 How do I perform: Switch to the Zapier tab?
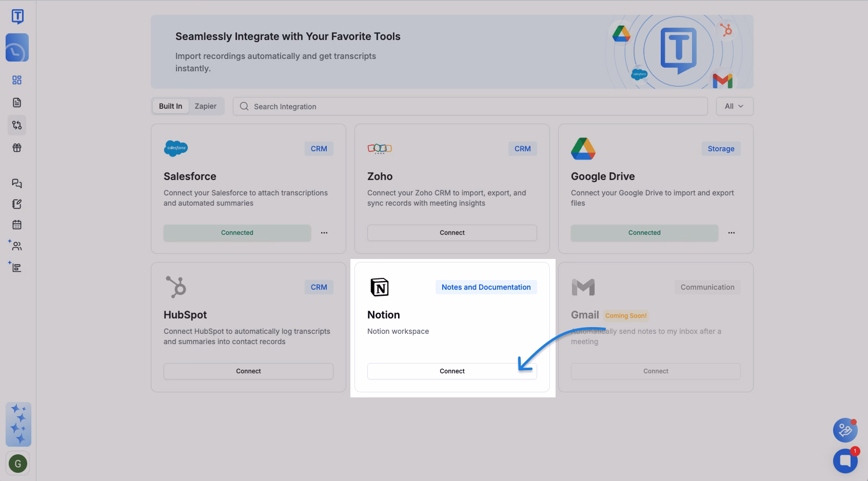(205, 106)
